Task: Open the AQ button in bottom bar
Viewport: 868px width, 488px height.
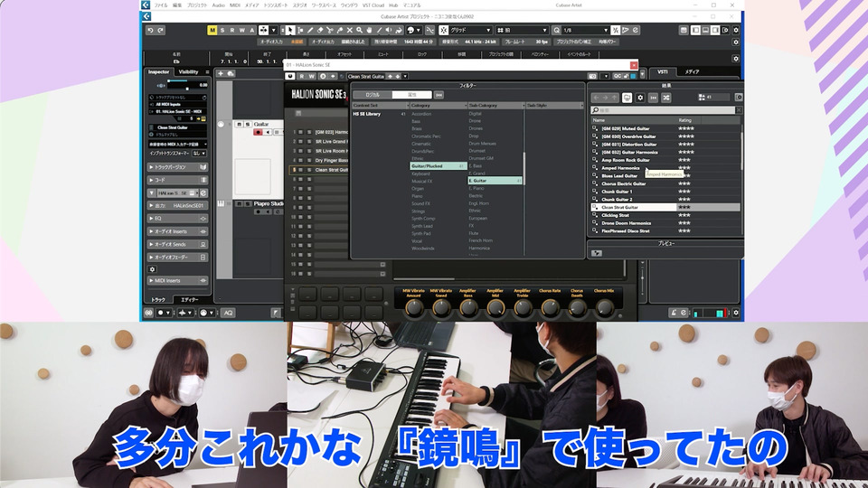Action: click(x=228, y=313)
